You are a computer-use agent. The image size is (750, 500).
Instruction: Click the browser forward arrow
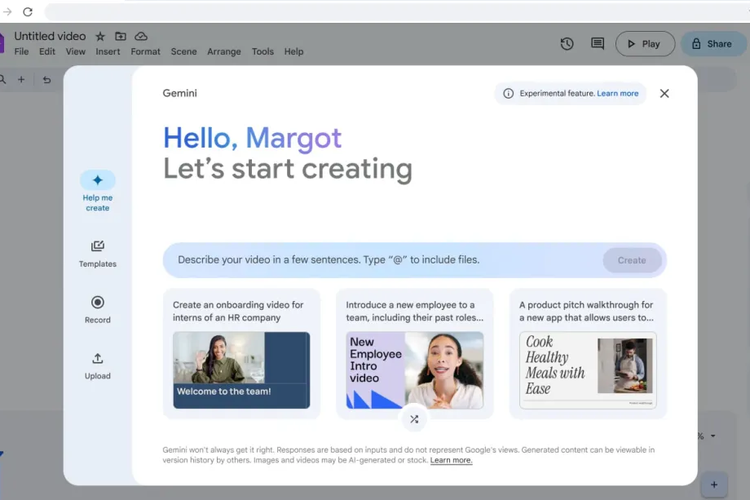pos(7,11)
